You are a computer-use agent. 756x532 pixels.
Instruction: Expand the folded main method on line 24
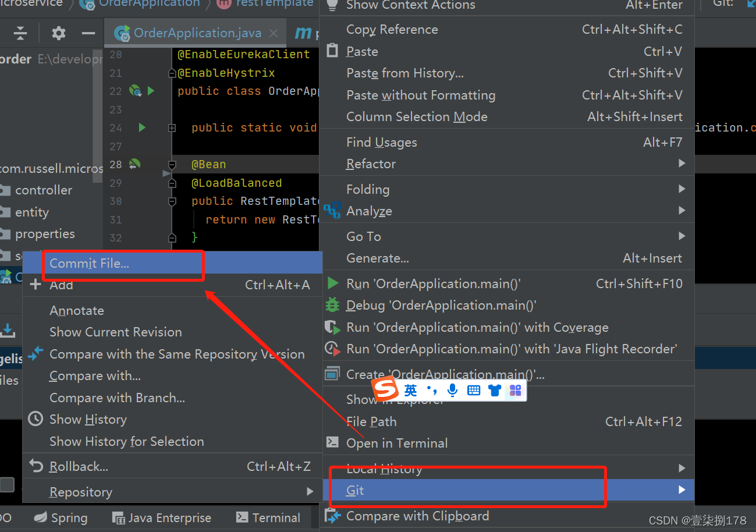tap(172, 128)
